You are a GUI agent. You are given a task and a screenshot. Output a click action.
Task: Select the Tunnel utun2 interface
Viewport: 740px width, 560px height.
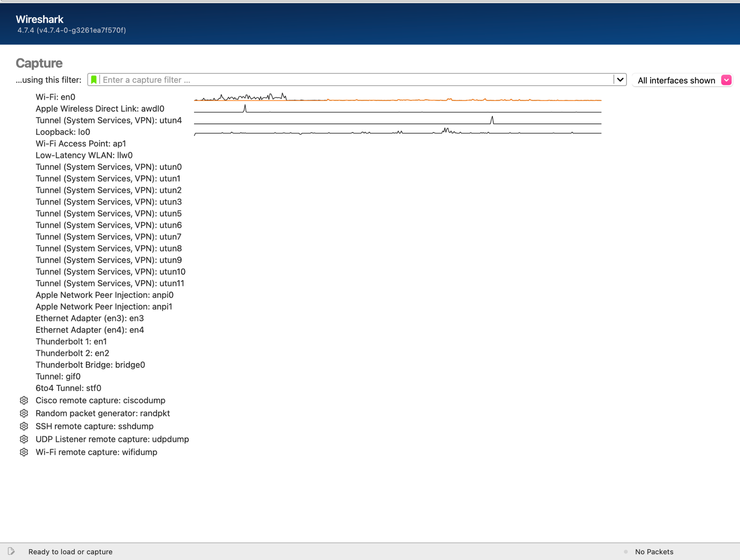point(109,190)
